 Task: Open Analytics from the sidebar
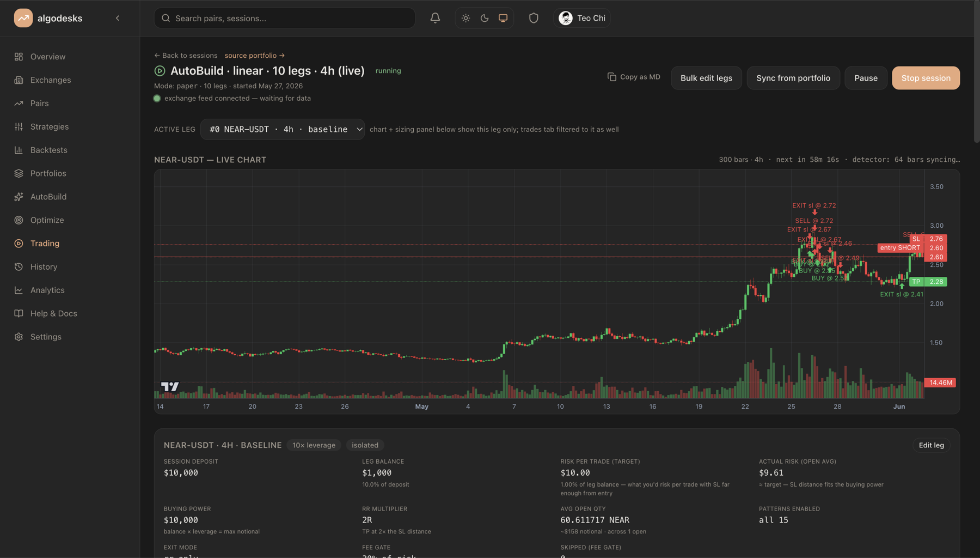click(x=47, y=290)
